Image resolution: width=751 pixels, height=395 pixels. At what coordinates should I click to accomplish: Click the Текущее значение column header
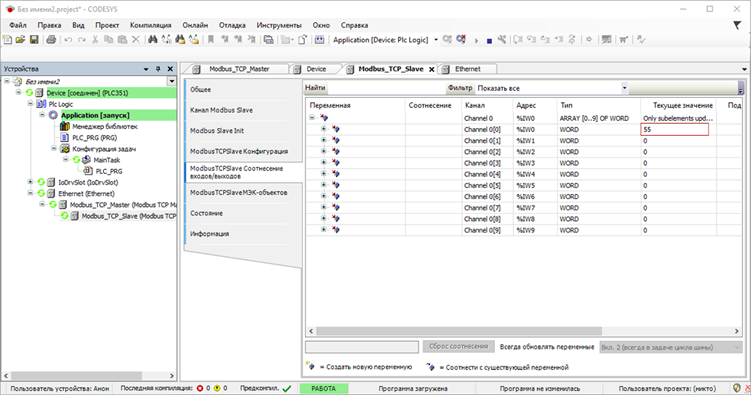click(683, 105)
